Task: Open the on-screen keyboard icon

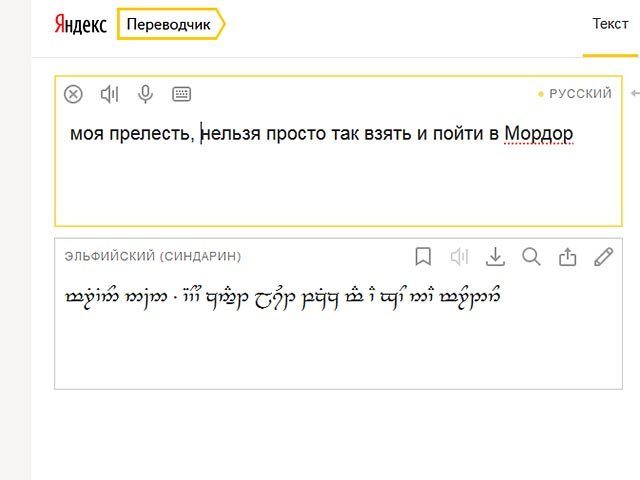Action: [181, 94]
